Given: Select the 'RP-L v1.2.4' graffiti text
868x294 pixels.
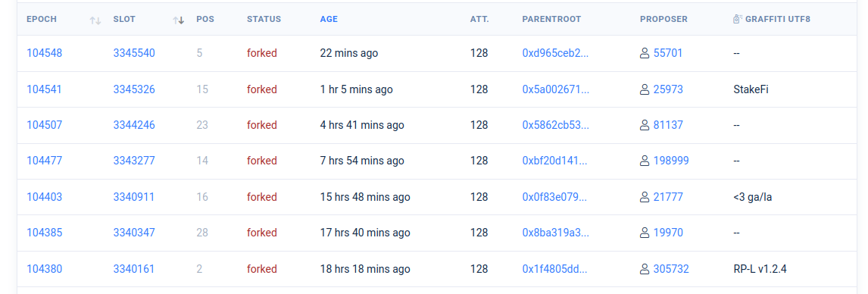Looking at the screenshot, I should (760, 269).
